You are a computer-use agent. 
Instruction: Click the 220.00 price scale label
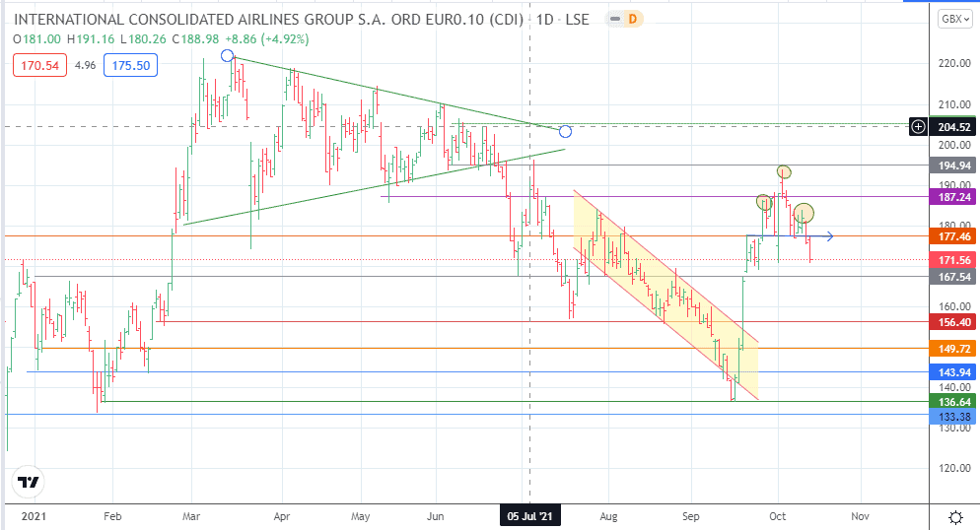coord(954,63)
